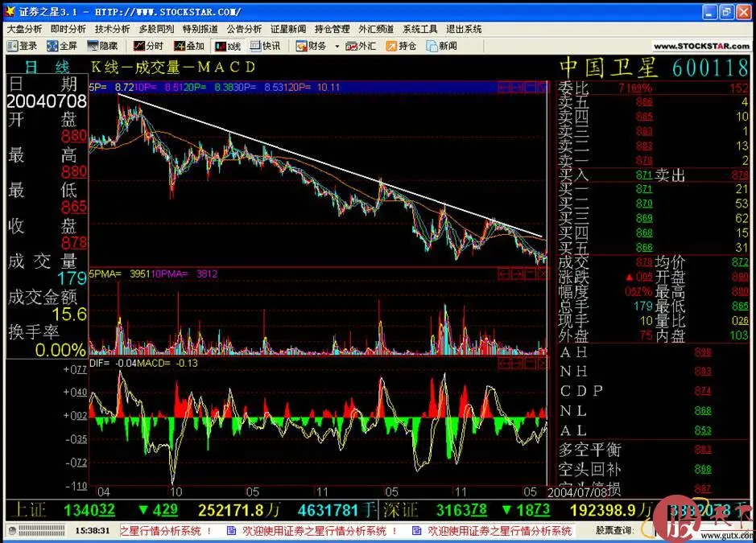Click the 登录 login toolbar icon
The width and height of the screenshot is (756, 543).
[x=23, y=46]
